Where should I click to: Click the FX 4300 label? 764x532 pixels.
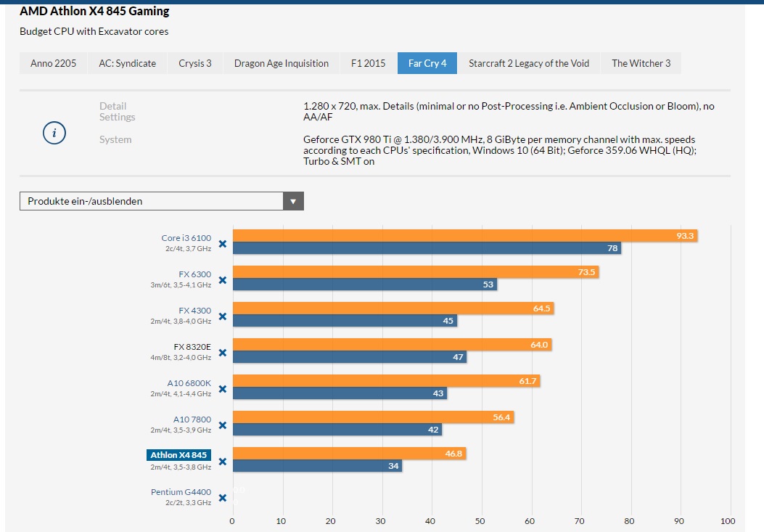pyautogui.click(x=195, y=311)
